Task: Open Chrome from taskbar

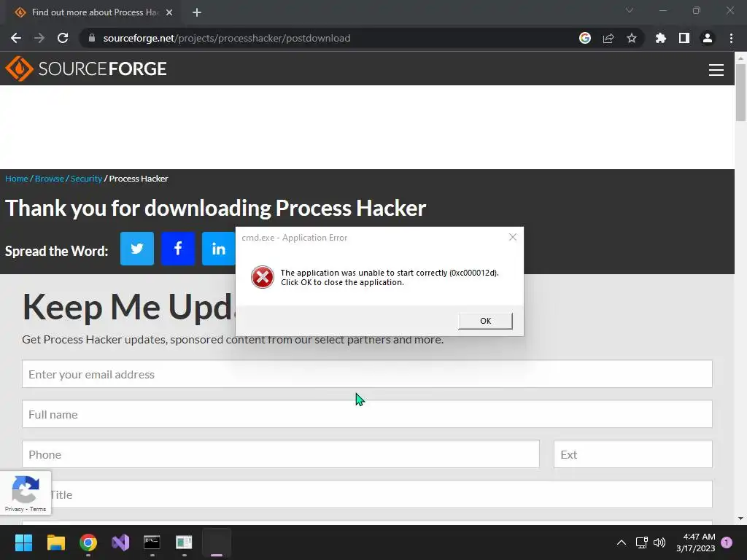Action: point(88,542)
